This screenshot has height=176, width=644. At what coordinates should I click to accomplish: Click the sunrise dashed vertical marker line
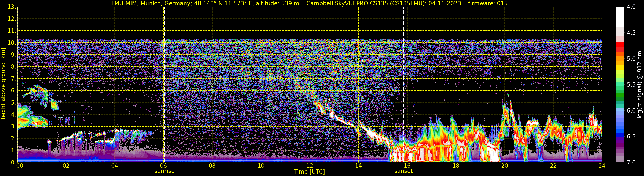(x=164, y=85)
